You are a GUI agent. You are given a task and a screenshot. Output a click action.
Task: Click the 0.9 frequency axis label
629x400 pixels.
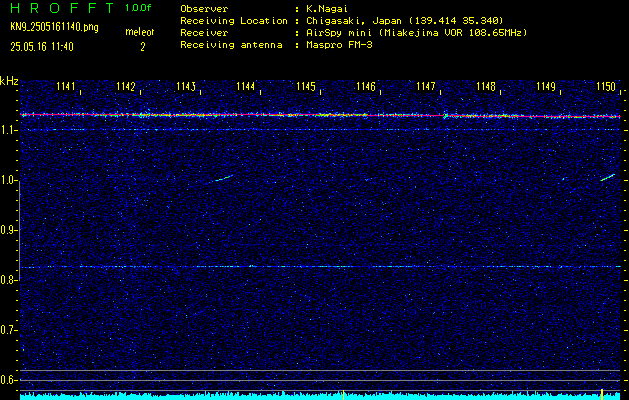pos(7,230)
